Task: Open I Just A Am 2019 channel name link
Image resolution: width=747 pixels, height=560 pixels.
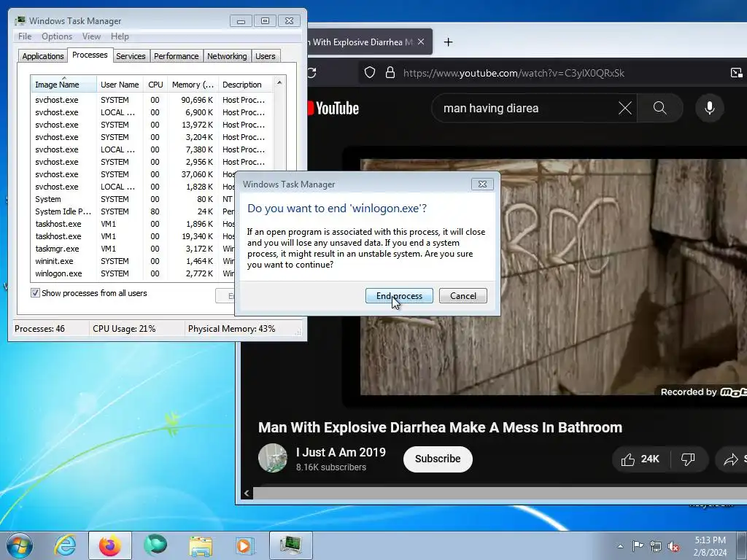Action: [x=341, y=452]
